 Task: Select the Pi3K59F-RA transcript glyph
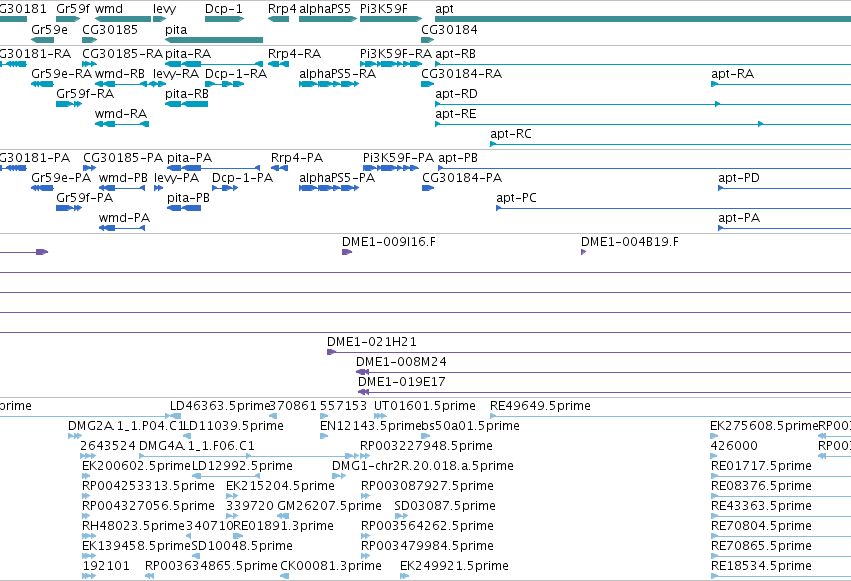389,64
